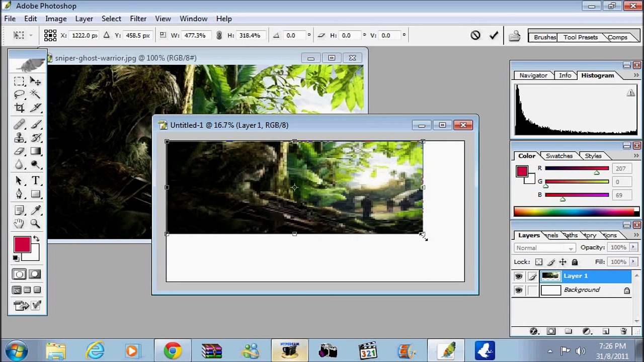Open the layer style effects menu

[534, 331]
